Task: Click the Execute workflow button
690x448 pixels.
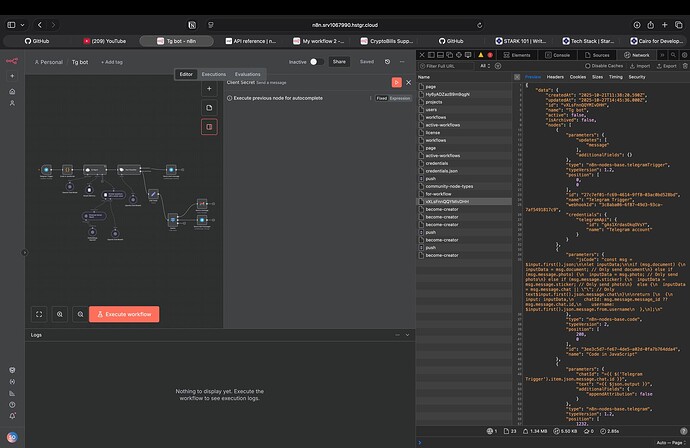Action: click(x=124, y=314)
